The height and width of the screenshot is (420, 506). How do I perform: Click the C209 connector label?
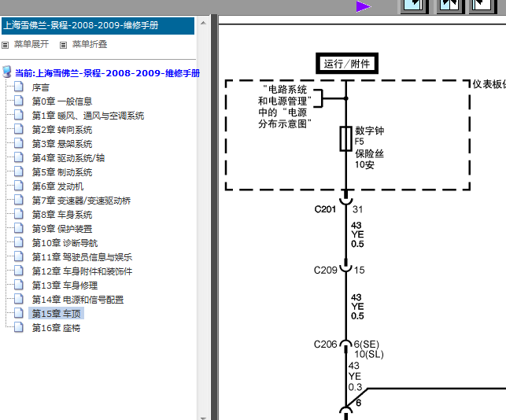pos(326,270)
